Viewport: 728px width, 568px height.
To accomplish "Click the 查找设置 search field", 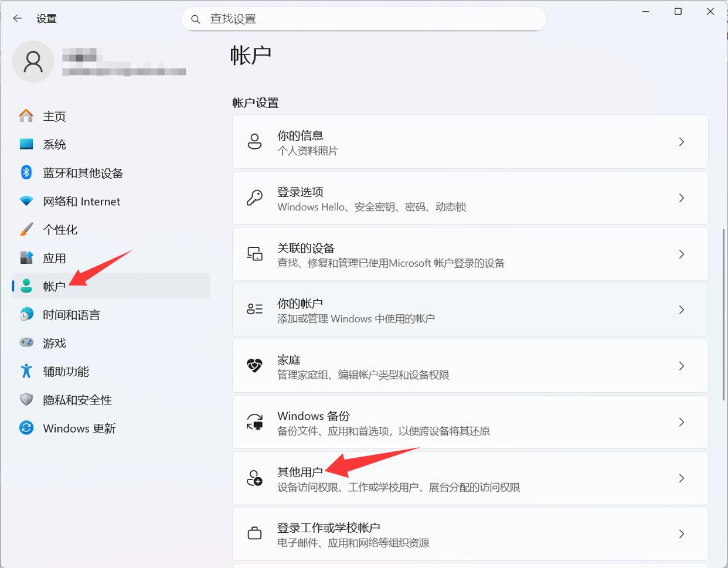I will tap(369, 19).
